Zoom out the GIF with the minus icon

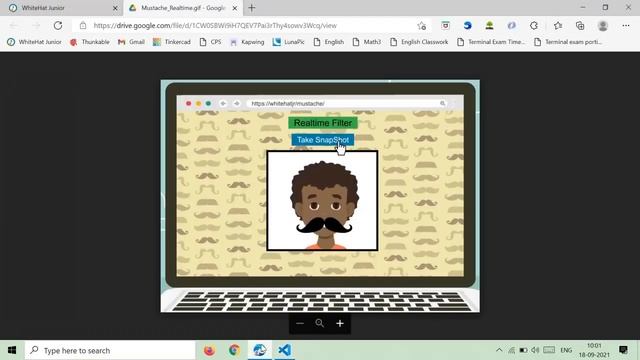click(x=300, y=323)
